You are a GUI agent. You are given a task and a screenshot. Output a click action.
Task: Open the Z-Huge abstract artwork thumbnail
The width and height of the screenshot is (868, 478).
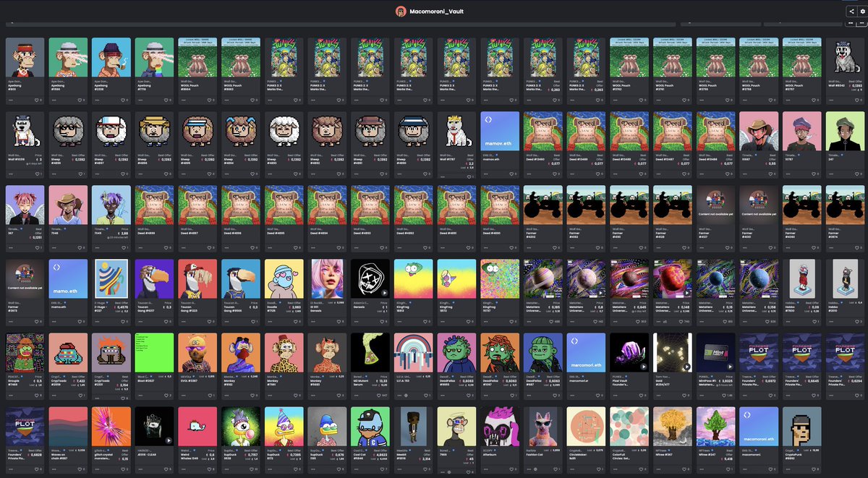click(111, 278)
